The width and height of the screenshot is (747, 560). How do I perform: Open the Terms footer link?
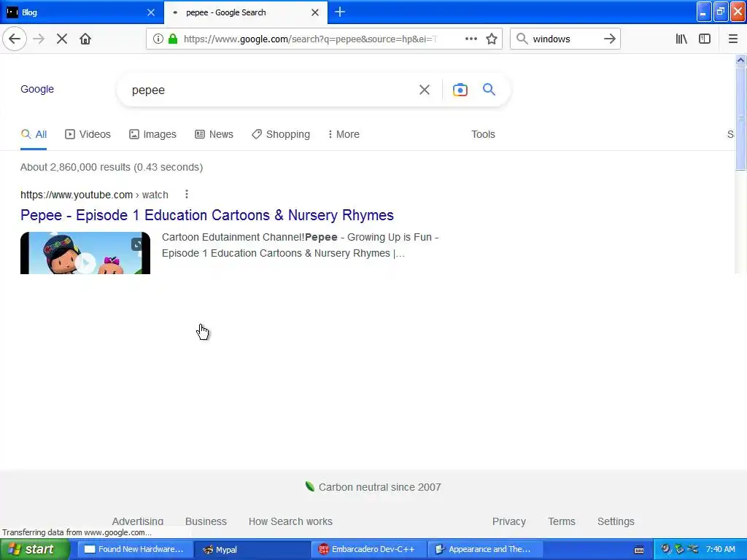(x=561, y=521)
